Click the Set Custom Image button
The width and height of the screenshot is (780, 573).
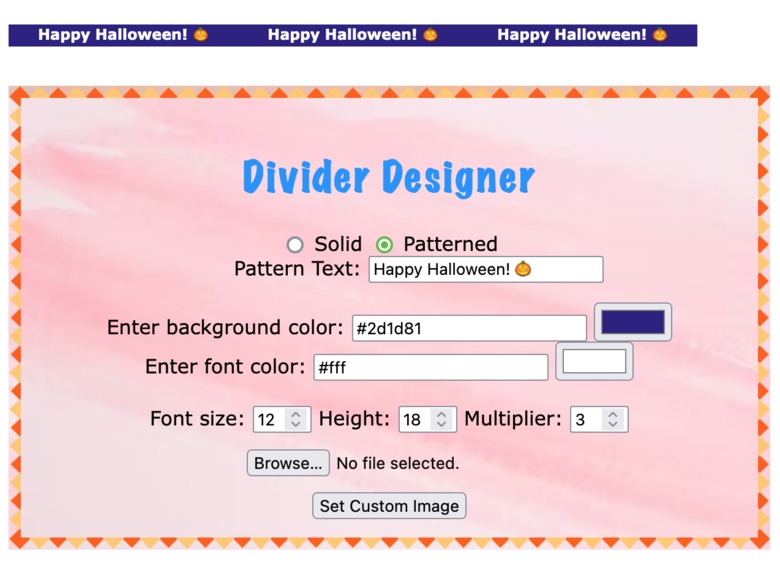pos(389,506)
